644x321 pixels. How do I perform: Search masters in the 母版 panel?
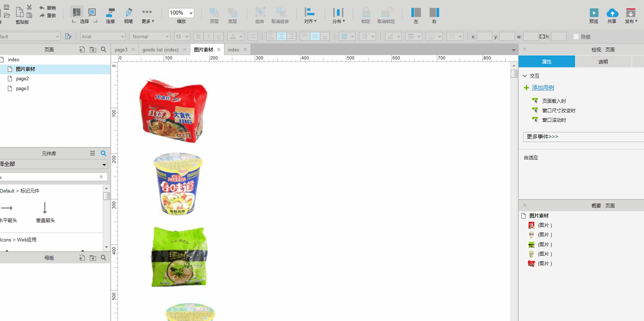pyautogui.click(x=103, y=258)
